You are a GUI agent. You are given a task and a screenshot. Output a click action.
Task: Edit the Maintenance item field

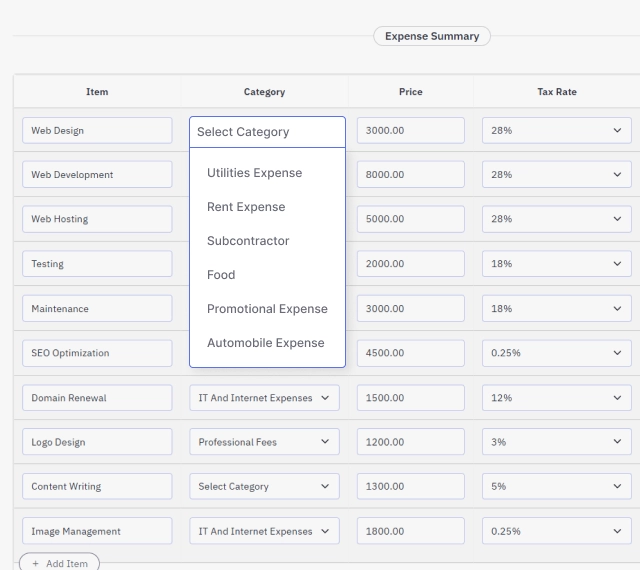(97, 308)
